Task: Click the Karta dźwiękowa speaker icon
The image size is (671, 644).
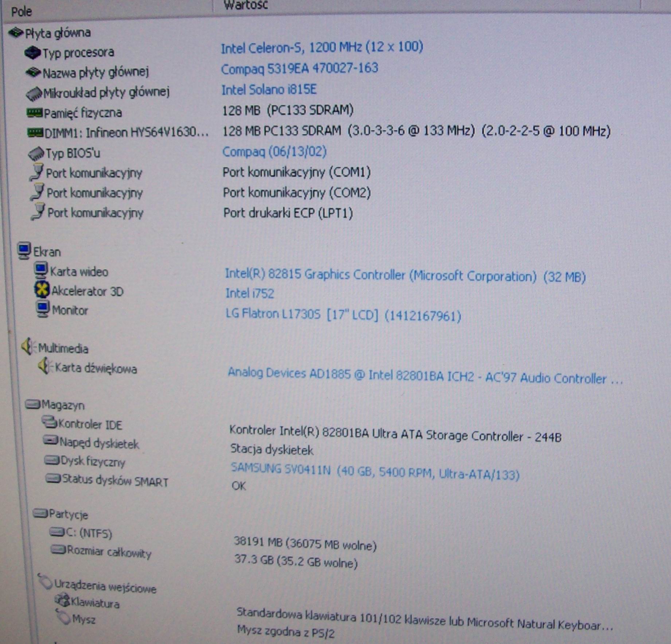Action: point(45,366)
